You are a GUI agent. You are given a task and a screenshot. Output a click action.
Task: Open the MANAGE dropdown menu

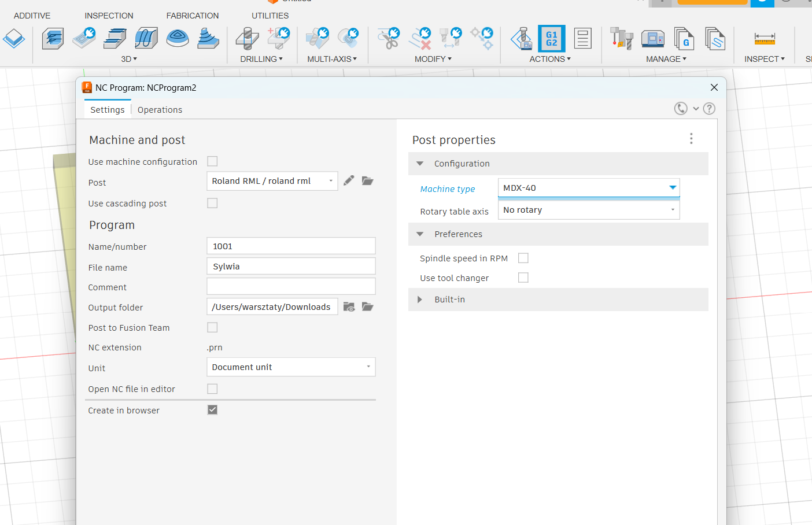coord(666,59)
